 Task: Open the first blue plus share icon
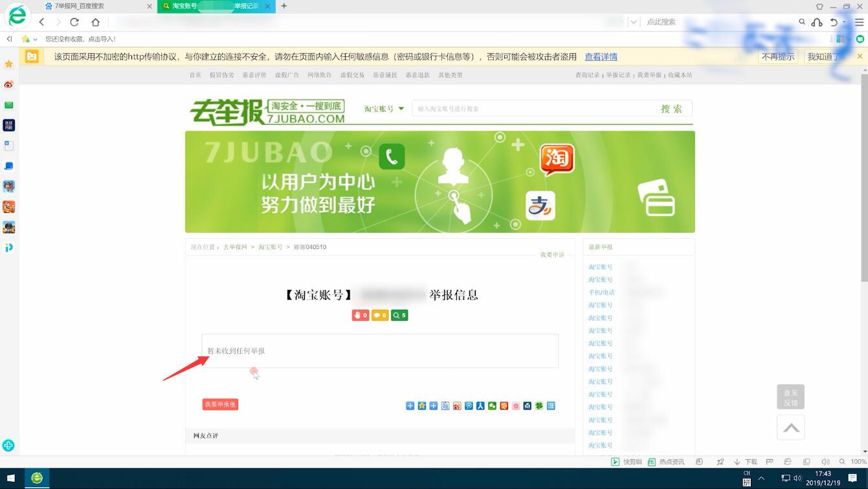pos(410,406)
